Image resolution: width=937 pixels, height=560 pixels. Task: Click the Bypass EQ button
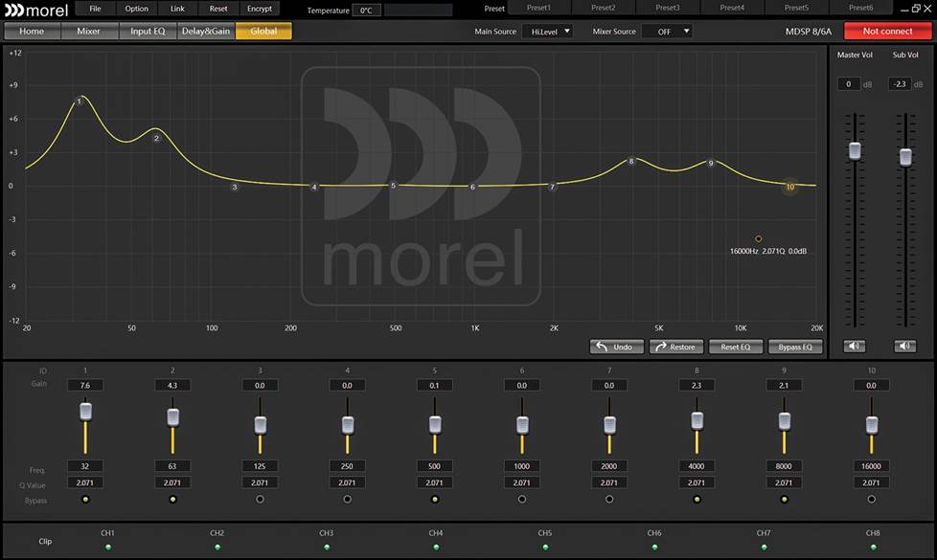795,347
